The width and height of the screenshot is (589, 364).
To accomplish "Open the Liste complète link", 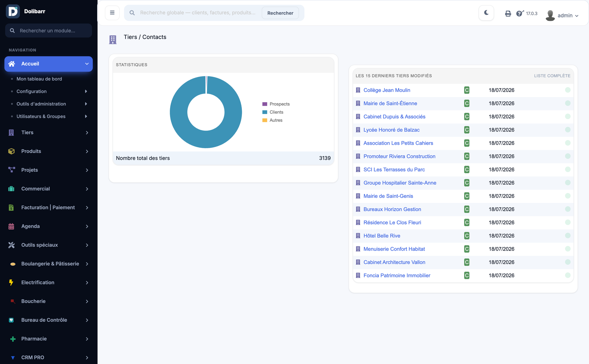I will pos(552,76).
